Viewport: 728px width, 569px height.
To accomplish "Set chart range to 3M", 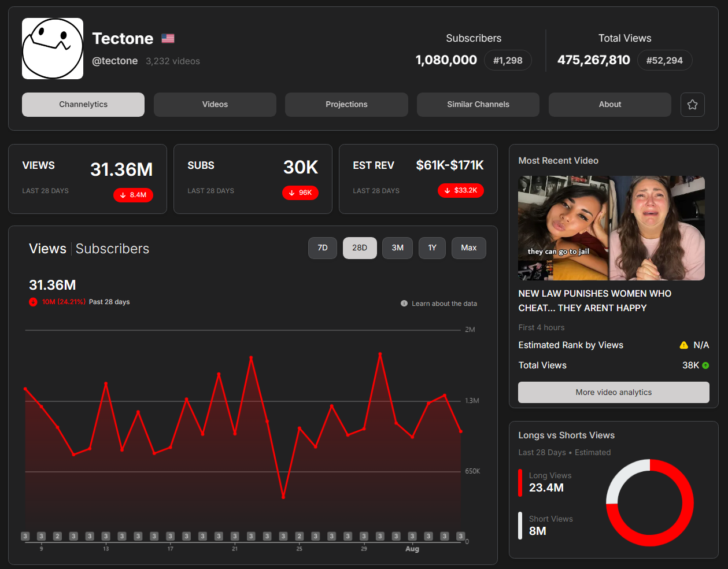I will 398,248.
